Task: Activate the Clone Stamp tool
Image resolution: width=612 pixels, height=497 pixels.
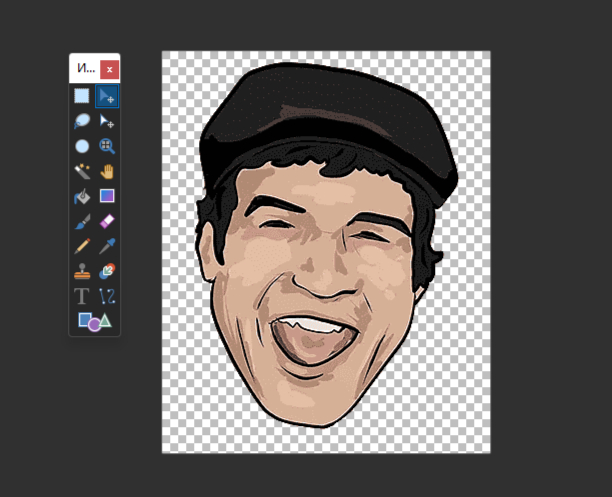Action: pyautogui.click(x=82, y=271)
